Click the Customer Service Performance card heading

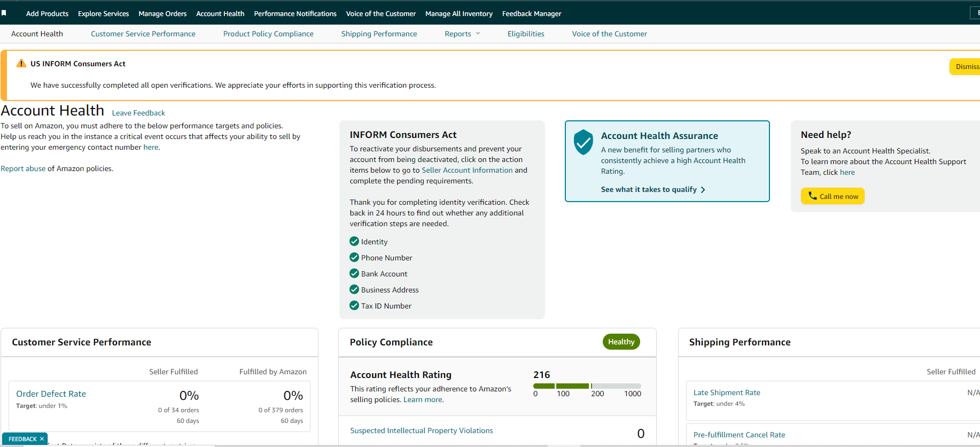pyautogui.click(x=81, y=342)
